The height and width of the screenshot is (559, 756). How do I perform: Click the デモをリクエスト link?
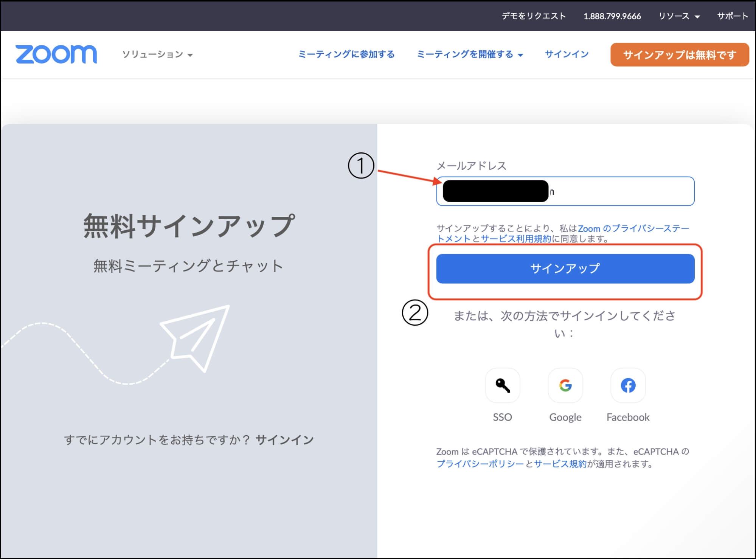[x=533, y=16]
